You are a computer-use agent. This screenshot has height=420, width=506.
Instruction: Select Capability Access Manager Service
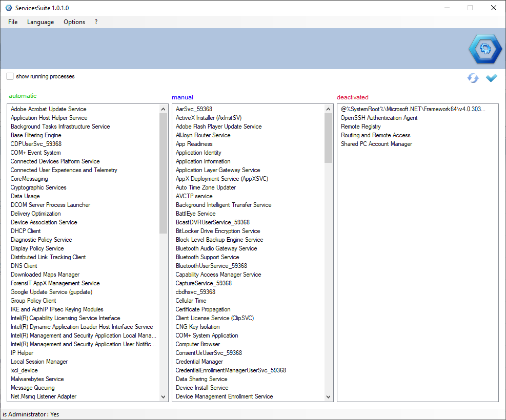point(218,275)
